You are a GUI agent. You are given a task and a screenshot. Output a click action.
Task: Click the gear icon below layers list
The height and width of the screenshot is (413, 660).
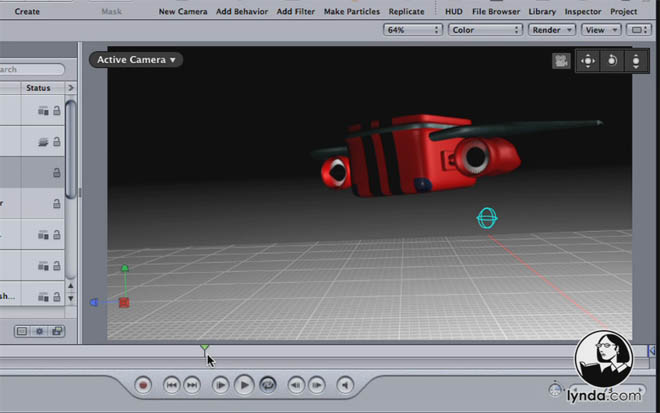(x=39, y=331)
